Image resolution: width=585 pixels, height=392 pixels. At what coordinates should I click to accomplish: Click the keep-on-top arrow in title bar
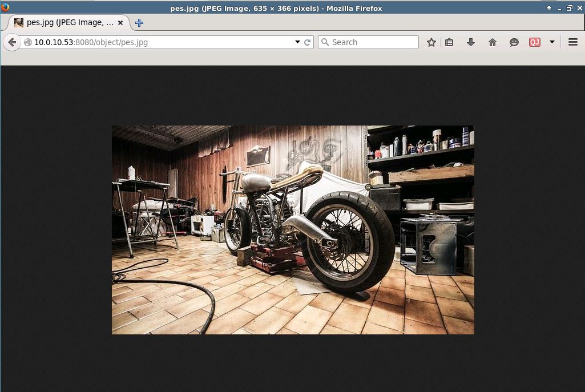(549, 8)
